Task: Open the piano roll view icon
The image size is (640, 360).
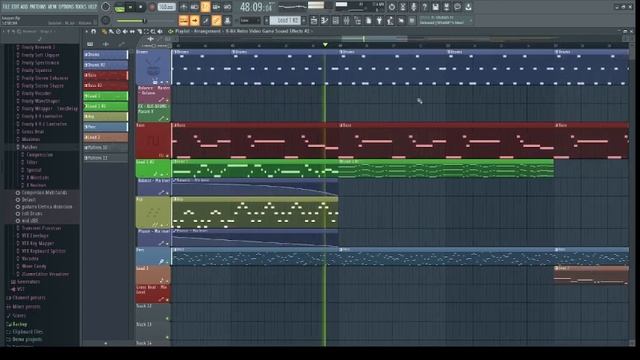Action: click(325, 20)
